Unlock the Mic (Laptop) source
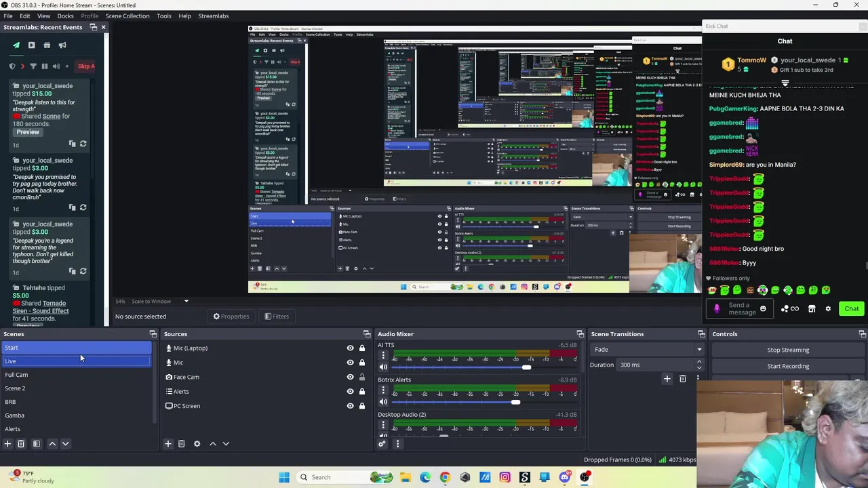Screen dimensions: 868x488 point(362,348)
